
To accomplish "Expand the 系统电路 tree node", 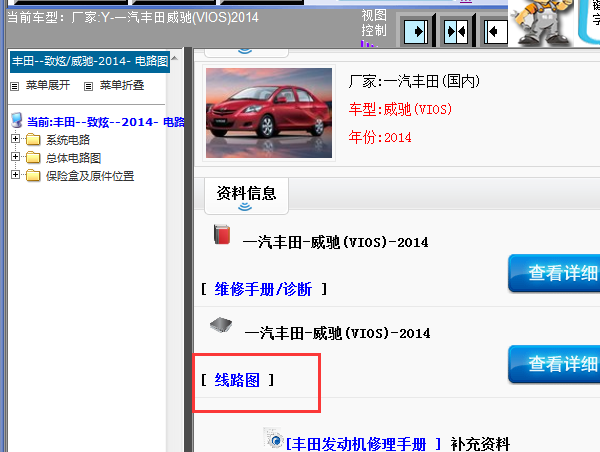I will click(x=15, y=139).
